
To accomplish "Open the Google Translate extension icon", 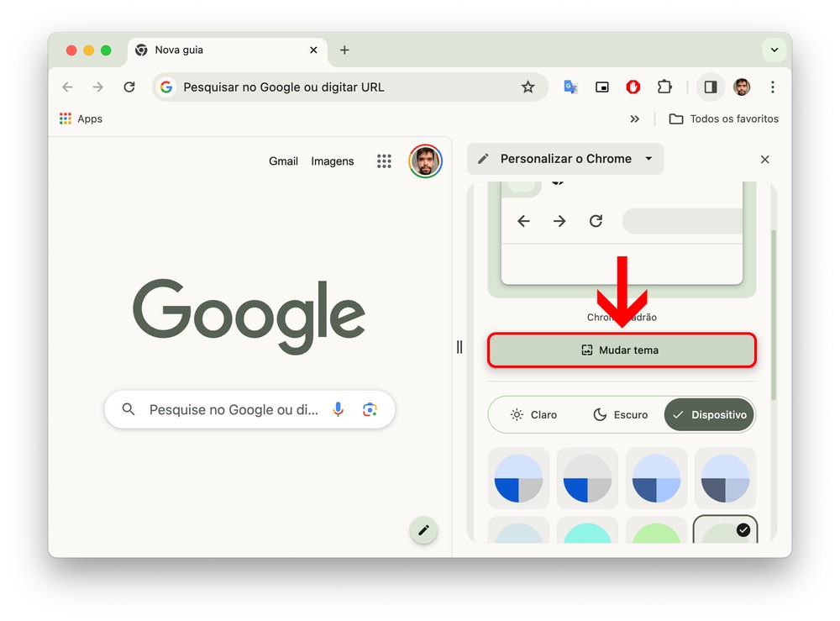I will coord(570,87).
